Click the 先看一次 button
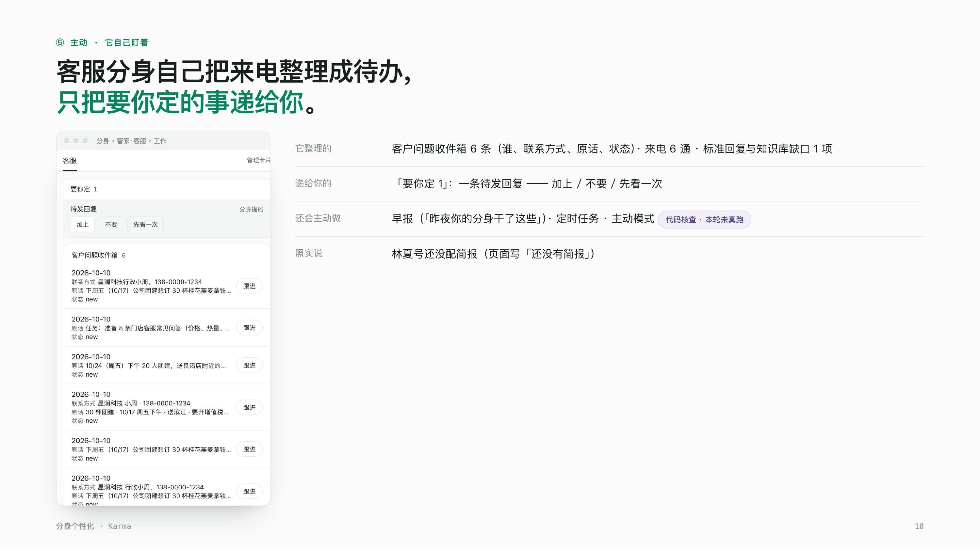The width and height of the screenshot is (980, 551). coord(145,224)
